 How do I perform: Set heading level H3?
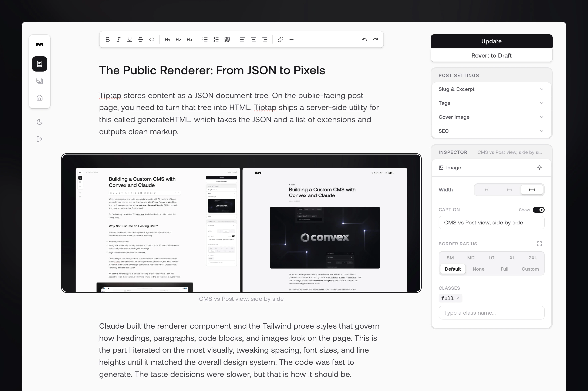[x=189, y=39]
